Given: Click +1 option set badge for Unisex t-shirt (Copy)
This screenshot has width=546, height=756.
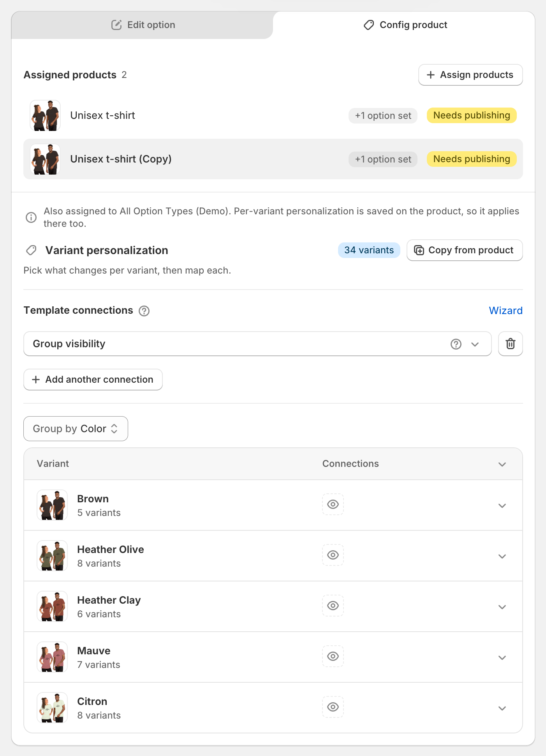Looking at the screenshot, I should pyautogui.click(x=383, y=159).
